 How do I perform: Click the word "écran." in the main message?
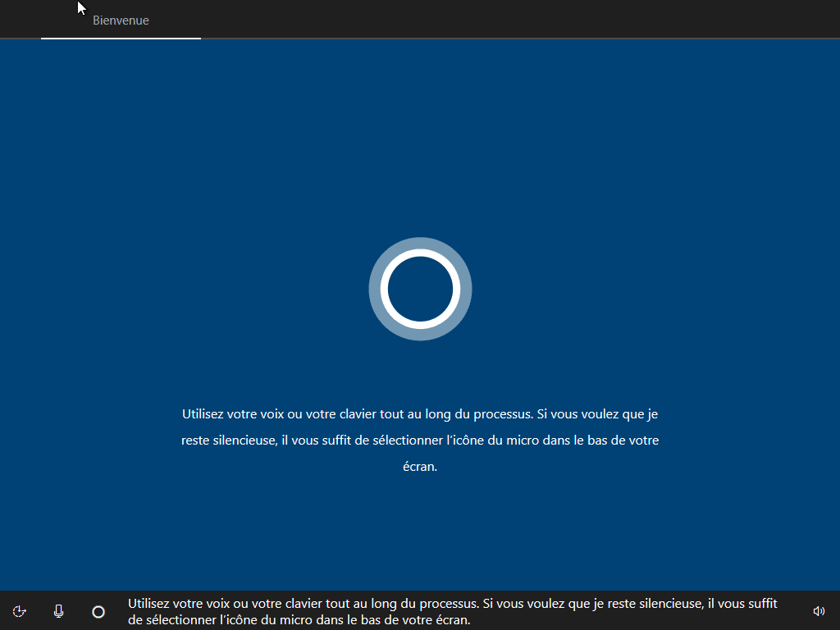[419, 467]
